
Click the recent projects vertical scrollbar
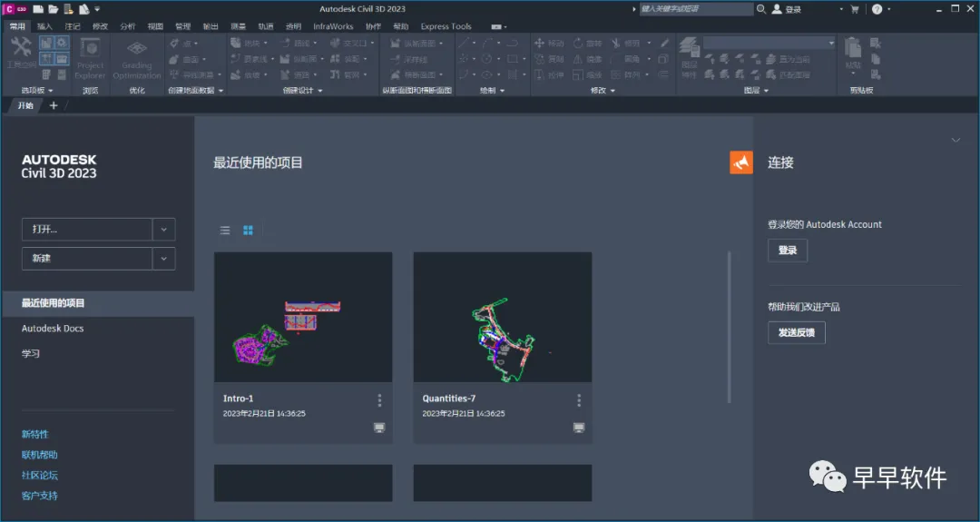729,327
